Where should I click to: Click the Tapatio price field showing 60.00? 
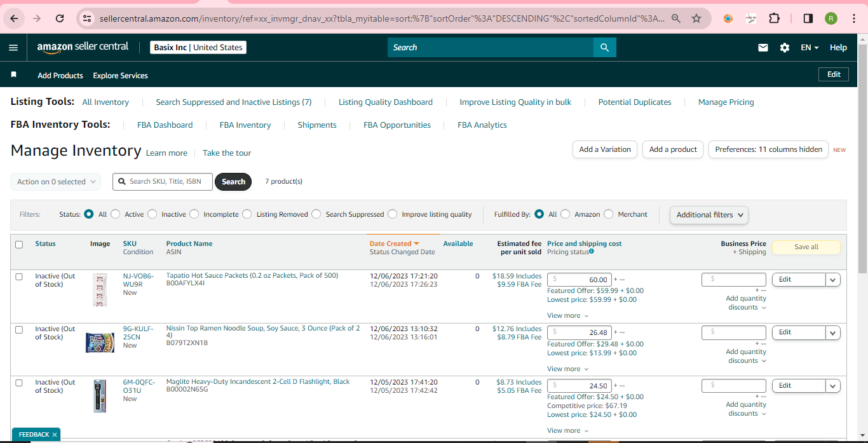(x=580, y=280)
